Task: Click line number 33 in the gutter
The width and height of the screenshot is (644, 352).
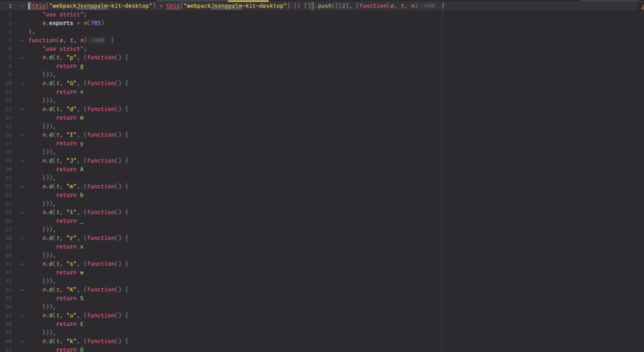Action: click(8, 282)
